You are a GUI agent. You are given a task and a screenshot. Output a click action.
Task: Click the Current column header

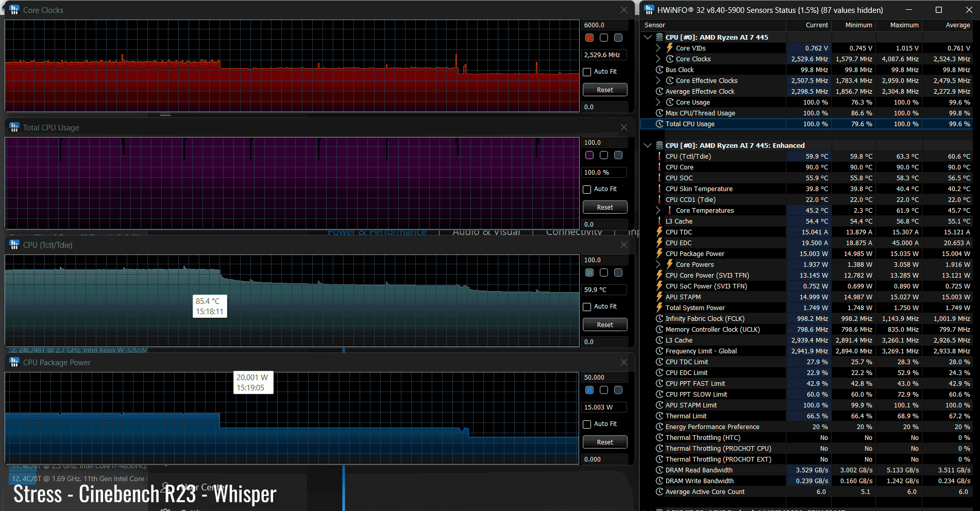(808, 25)
